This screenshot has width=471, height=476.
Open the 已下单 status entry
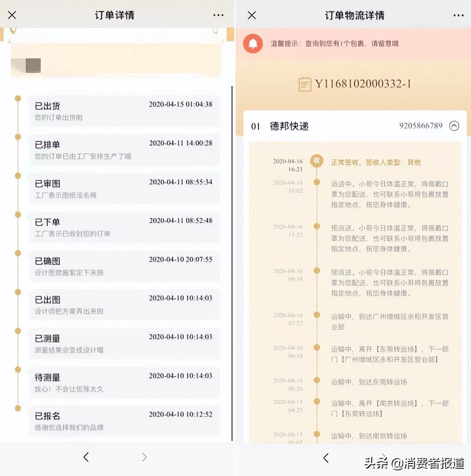coord(124,227)
